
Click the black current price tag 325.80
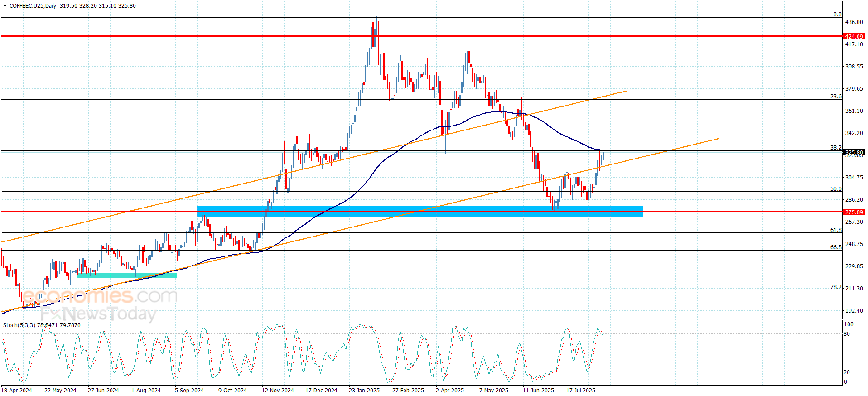point(854,153)
